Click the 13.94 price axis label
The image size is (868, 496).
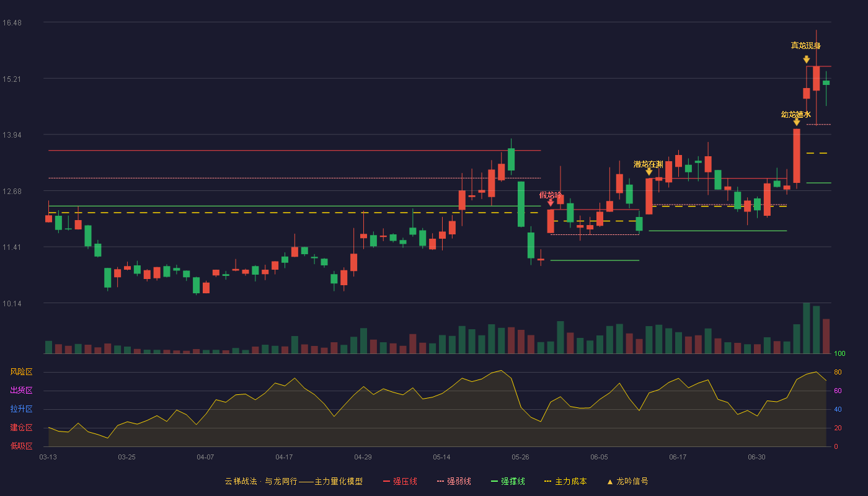coord(12,135)
